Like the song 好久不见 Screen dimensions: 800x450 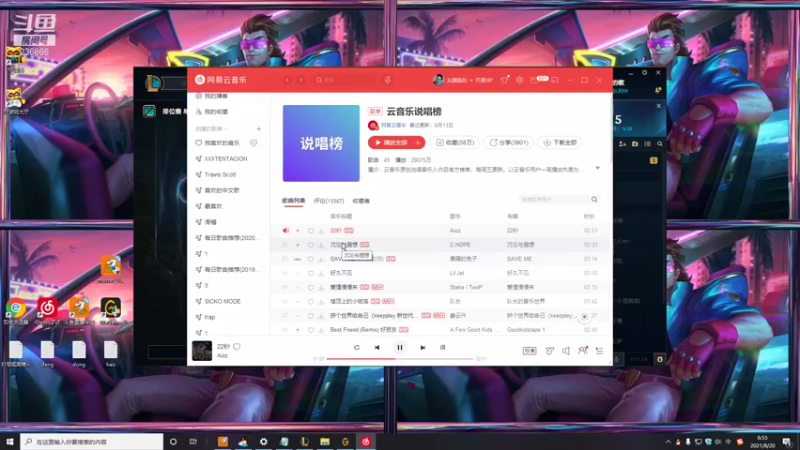tap(311, 273)
